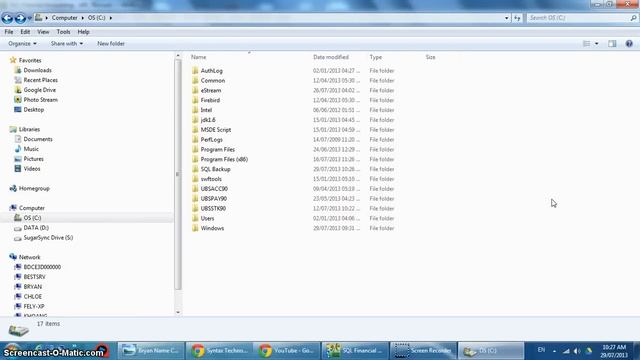The width and height of the screenshot is (640, 360).
Task: Select SugarSync Drive (S:) in sidebar
Action: (x=48, y=238)
